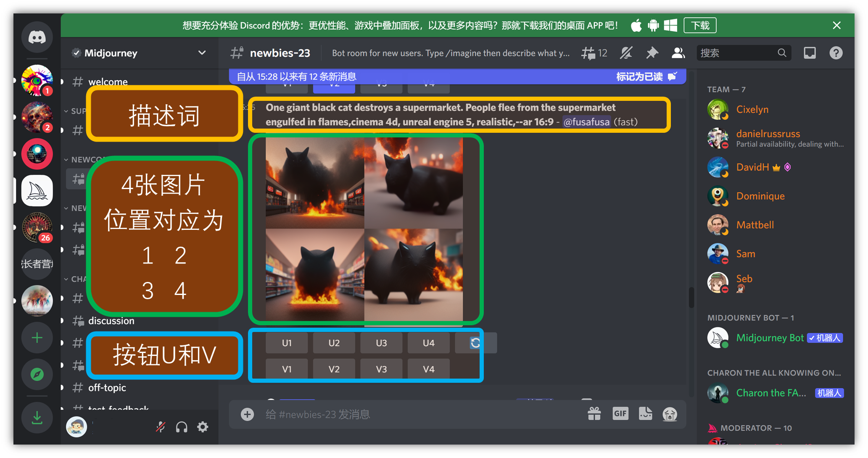This screenshot has height=458, width=868.
Task: Toggle headphones deafen button
Action: [x=182, y=427]
